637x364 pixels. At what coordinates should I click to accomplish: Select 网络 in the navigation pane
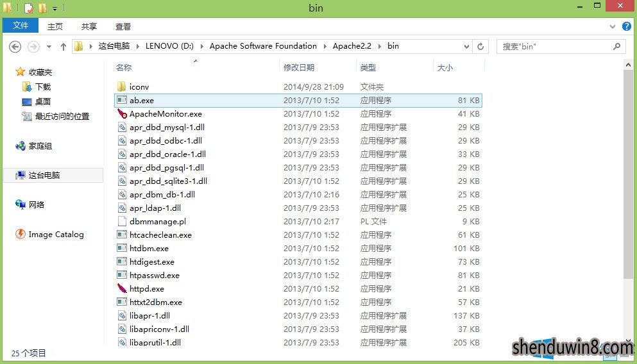37,205
